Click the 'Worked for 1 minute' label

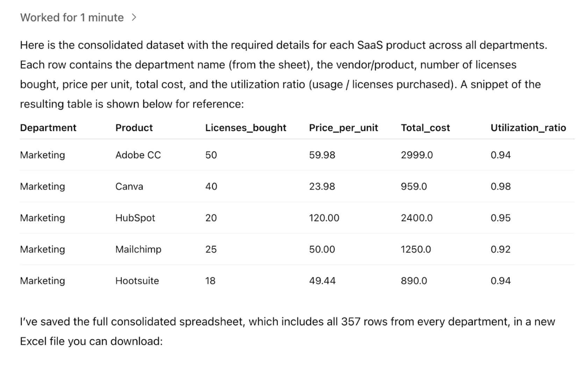[72, 17]
